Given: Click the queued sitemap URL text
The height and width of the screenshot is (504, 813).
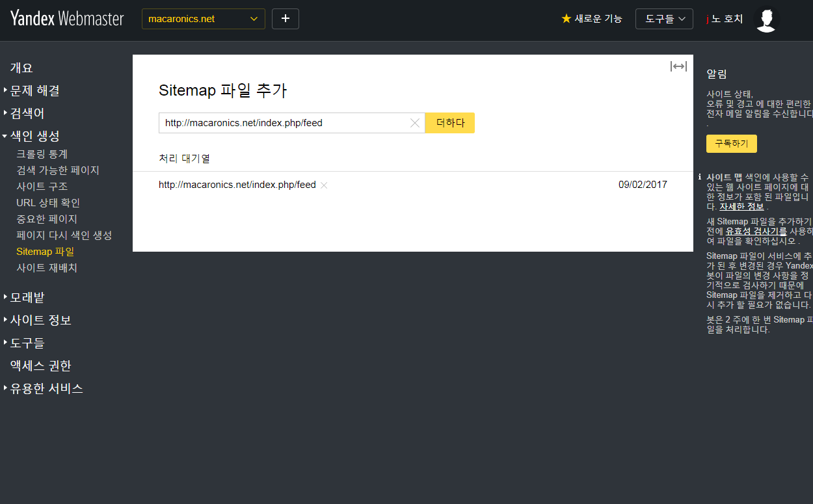Looking at the screenshot, I should coord(237,185).
